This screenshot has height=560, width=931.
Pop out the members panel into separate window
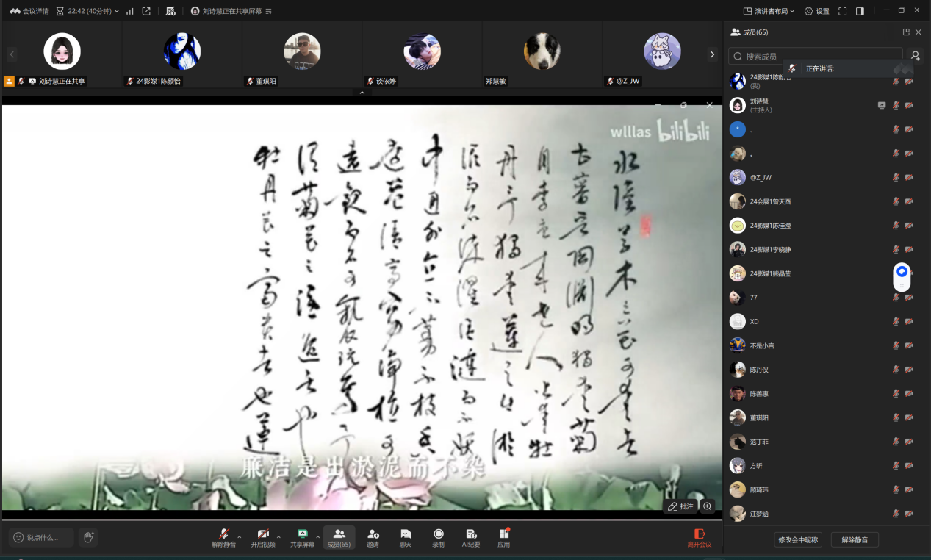[x=906, y=32]
